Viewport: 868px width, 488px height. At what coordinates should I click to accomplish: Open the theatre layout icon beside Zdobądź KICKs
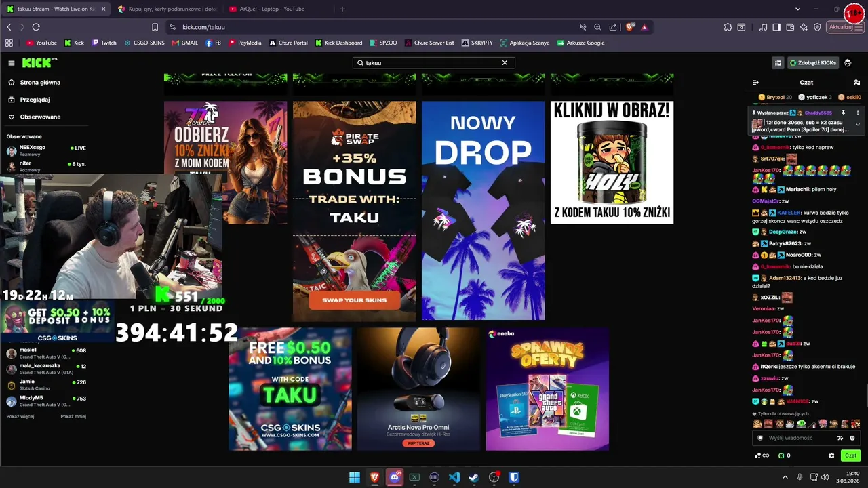[x=778, y=63]
